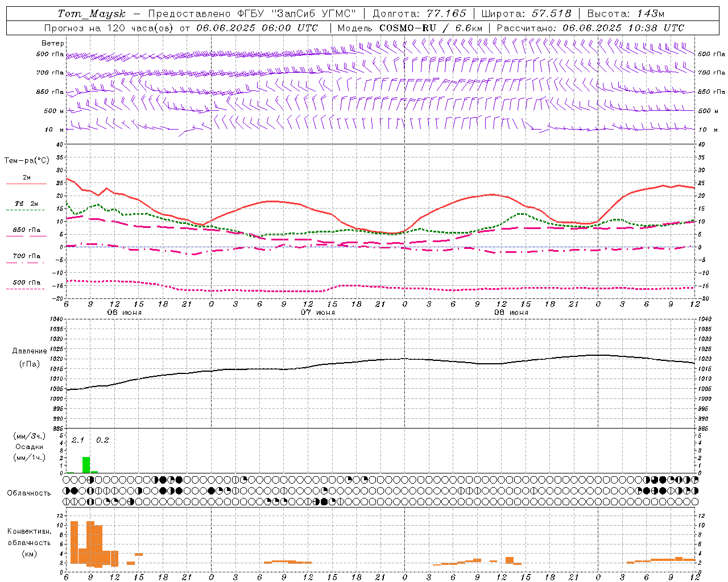Click the model label "COSMO-RU / 6.6км"

(431, 28)
